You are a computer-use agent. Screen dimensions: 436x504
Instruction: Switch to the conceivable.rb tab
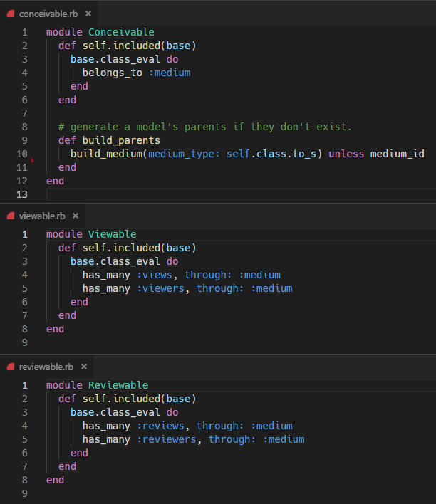(x=48, y=14)
